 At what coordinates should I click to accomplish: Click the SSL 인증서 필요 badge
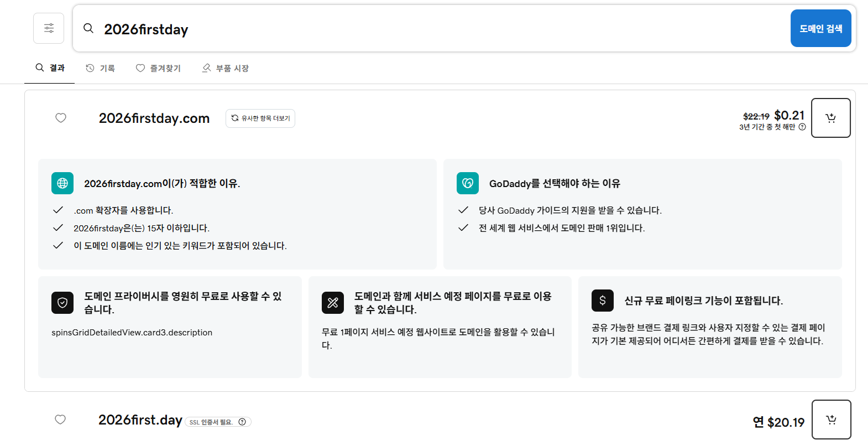(218, 422)
